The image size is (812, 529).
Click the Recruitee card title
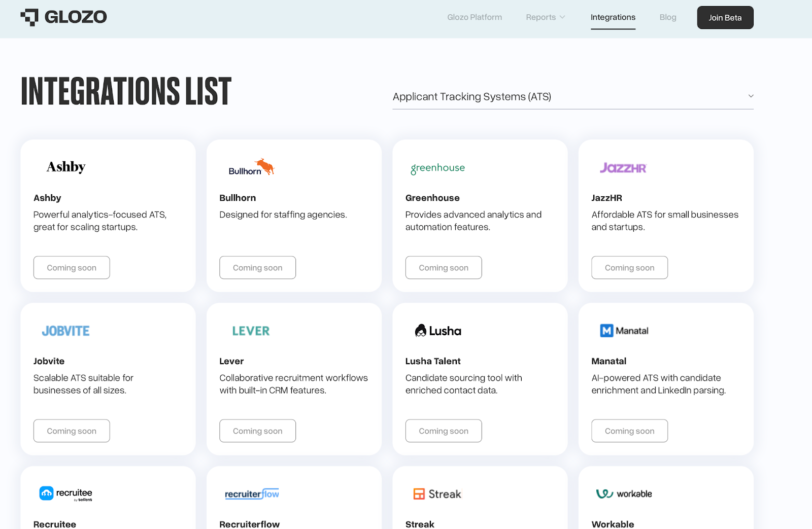[x=55, y=524]
